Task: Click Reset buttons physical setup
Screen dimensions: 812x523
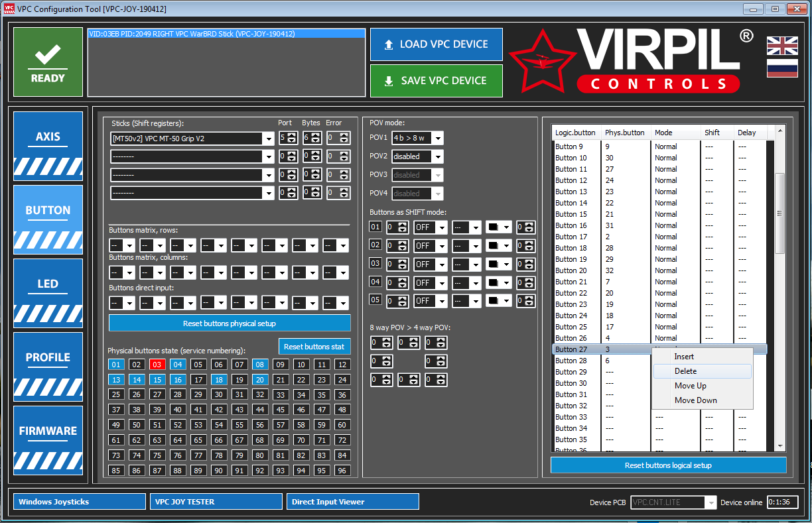Action: pos(230,323)
